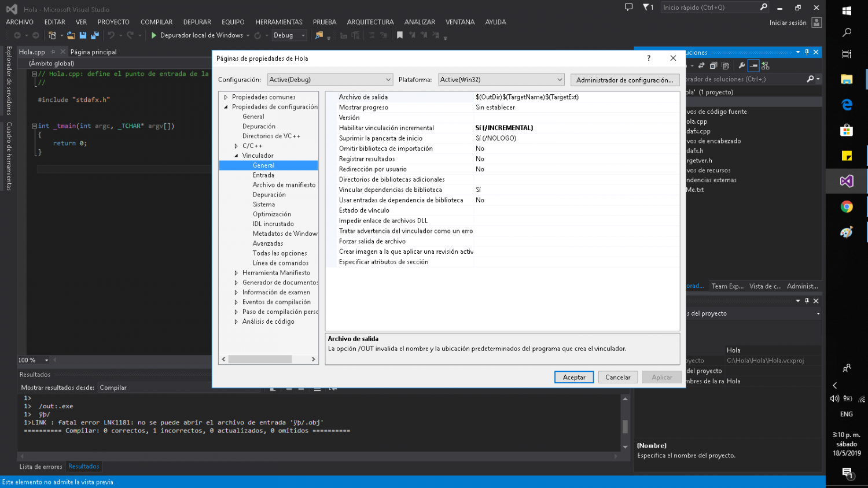Click the wrench Properties icon in Solution Explorer

741,65
